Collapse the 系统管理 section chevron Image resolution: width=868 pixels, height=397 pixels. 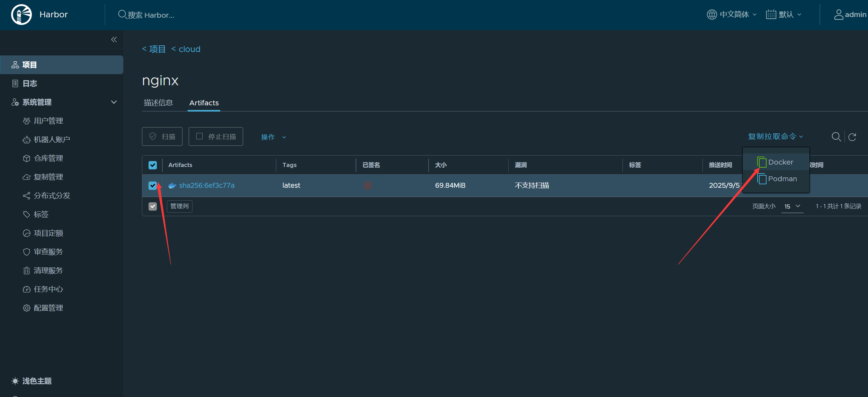pos(114,102)
